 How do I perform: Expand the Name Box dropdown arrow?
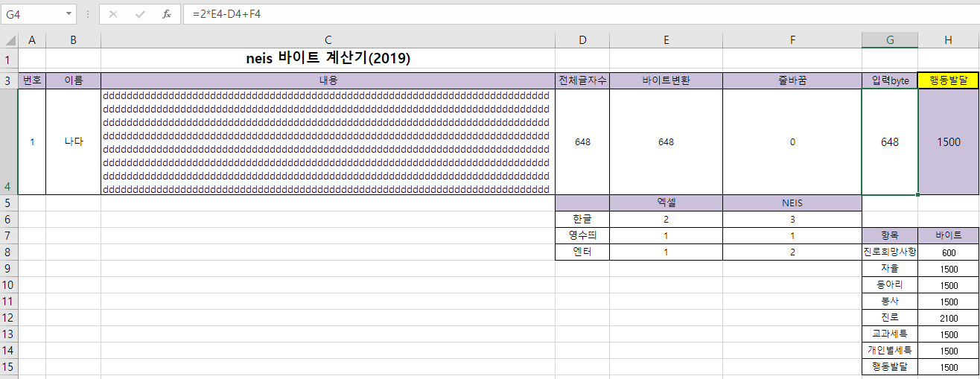tap(69, 14)
